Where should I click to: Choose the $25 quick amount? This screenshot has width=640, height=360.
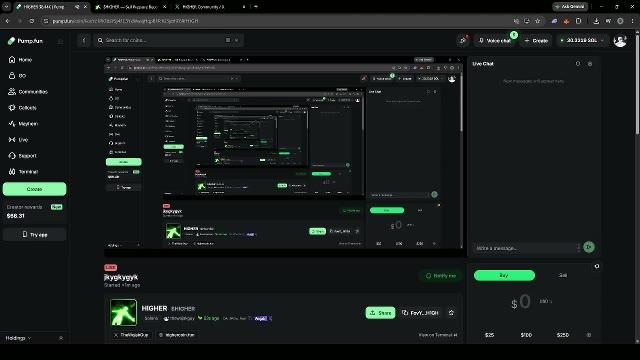click(489, 335)
